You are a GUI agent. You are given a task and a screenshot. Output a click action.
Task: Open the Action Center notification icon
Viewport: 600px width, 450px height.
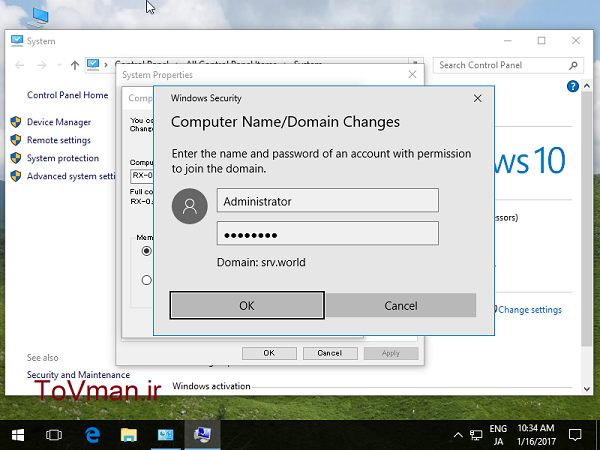tap(575, 435)
